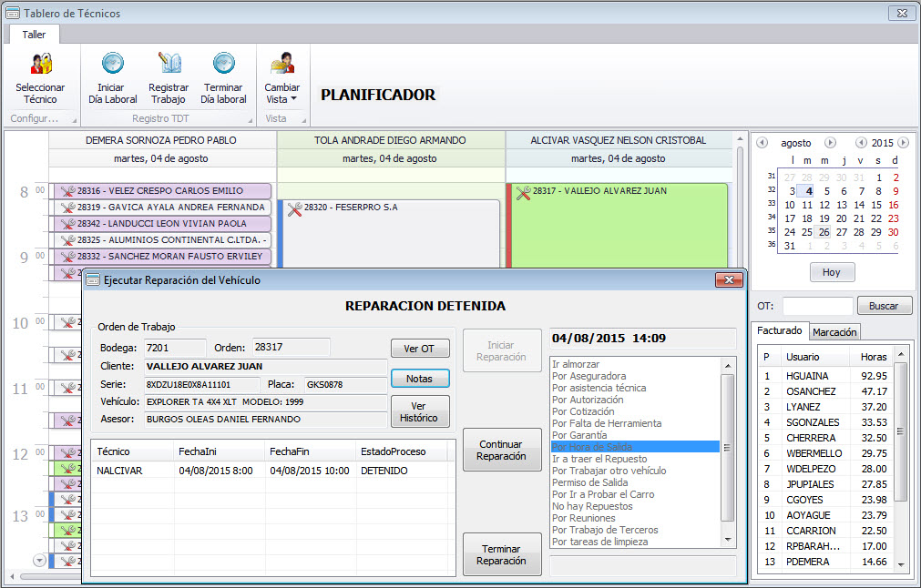Image resolution: width=921 pixels, height=588 pixels.
Task: Click the Iniciar Día Laboral icon
Action: [x=113, y=65]
